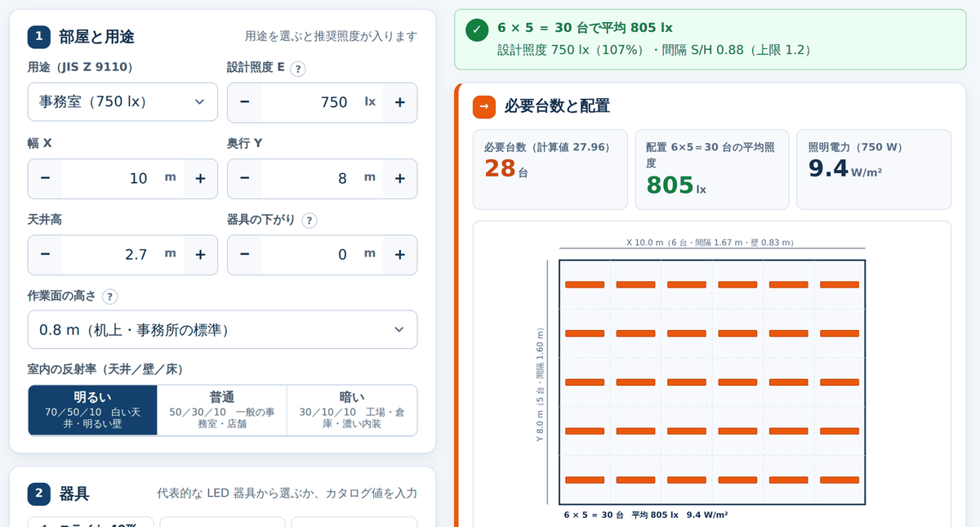Choose the 暗い reflectance option
The height and width of the screenshot is (527, 980).
tap(352, 410)
